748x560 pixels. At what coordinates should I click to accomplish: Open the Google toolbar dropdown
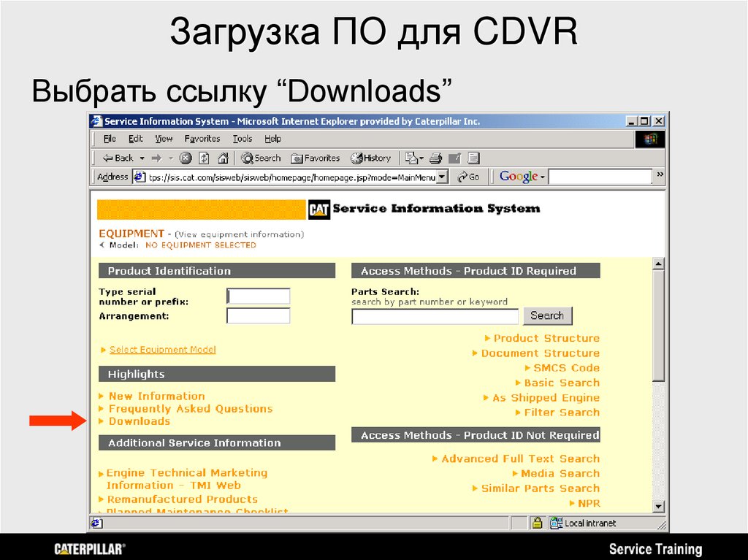[541, 176]
